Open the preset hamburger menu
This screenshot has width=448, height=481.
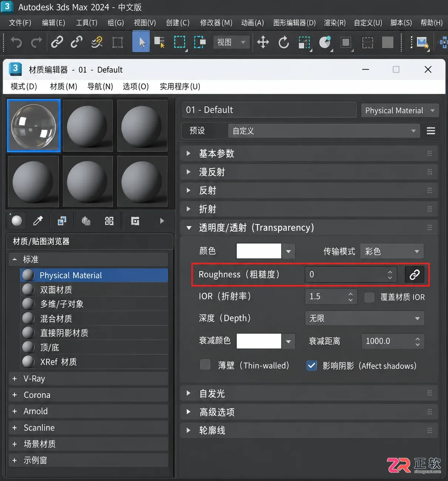click(431, 131)
